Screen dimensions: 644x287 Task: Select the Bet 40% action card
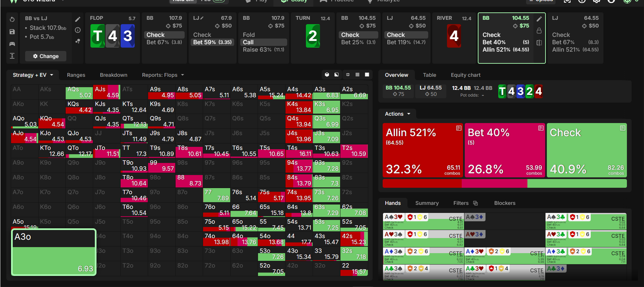tap(505, 150)
